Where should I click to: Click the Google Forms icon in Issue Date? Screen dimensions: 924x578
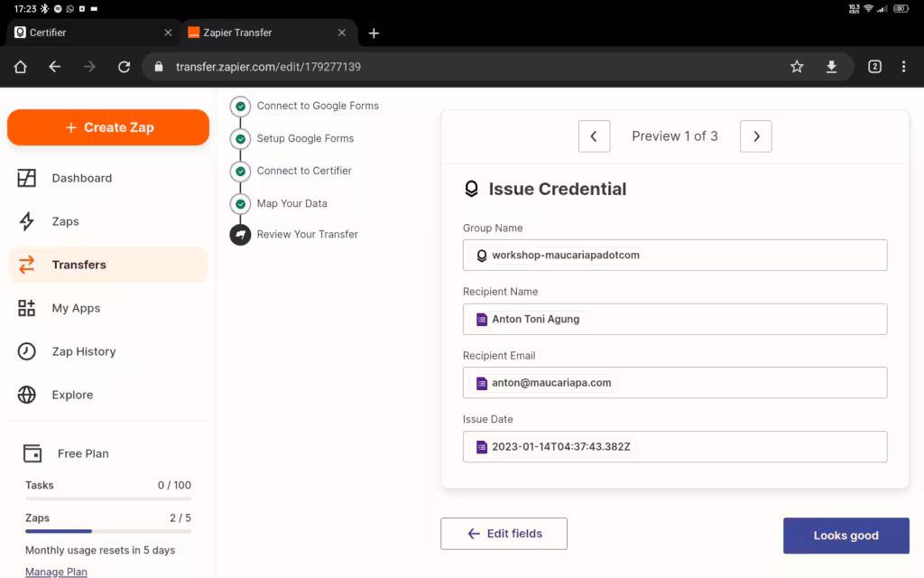coord(482,447)
